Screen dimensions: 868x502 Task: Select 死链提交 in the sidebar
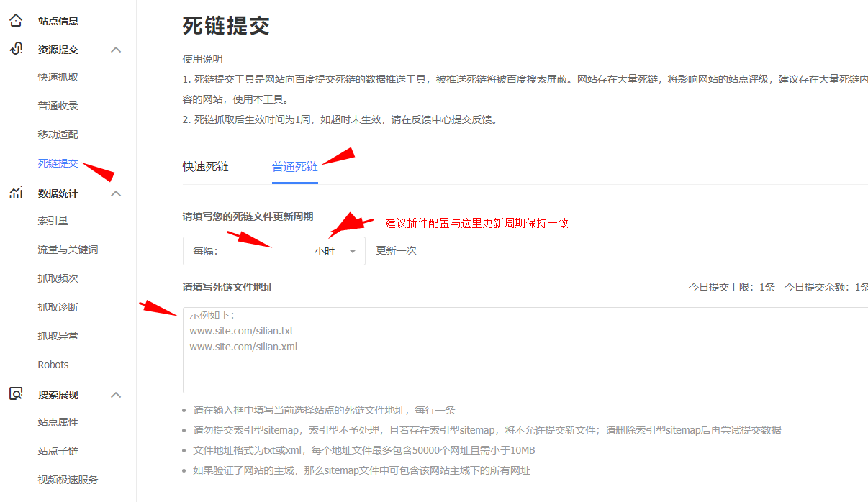pos(58,163)
